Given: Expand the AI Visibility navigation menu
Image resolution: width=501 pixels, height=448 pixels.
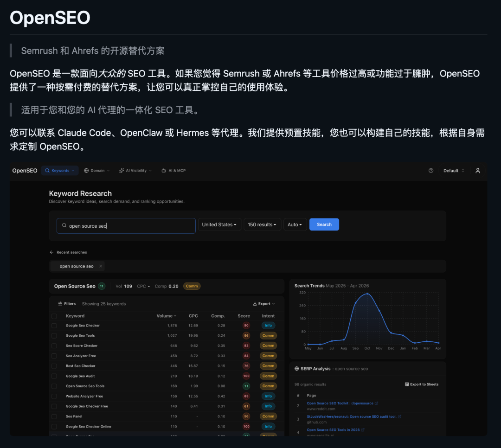Looking at the screenshot, I should [x=135, y=171].
